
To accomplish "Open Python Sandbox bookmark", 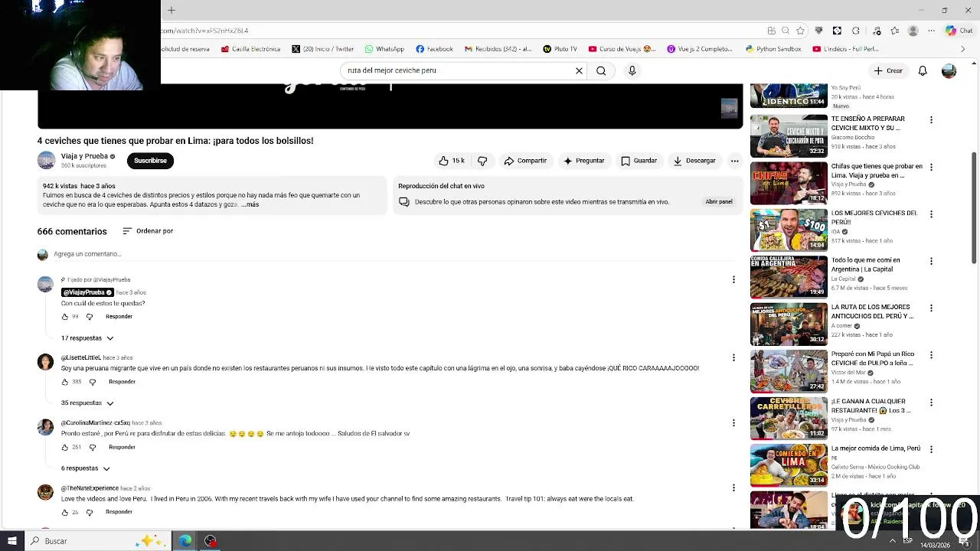I will 773,49.
